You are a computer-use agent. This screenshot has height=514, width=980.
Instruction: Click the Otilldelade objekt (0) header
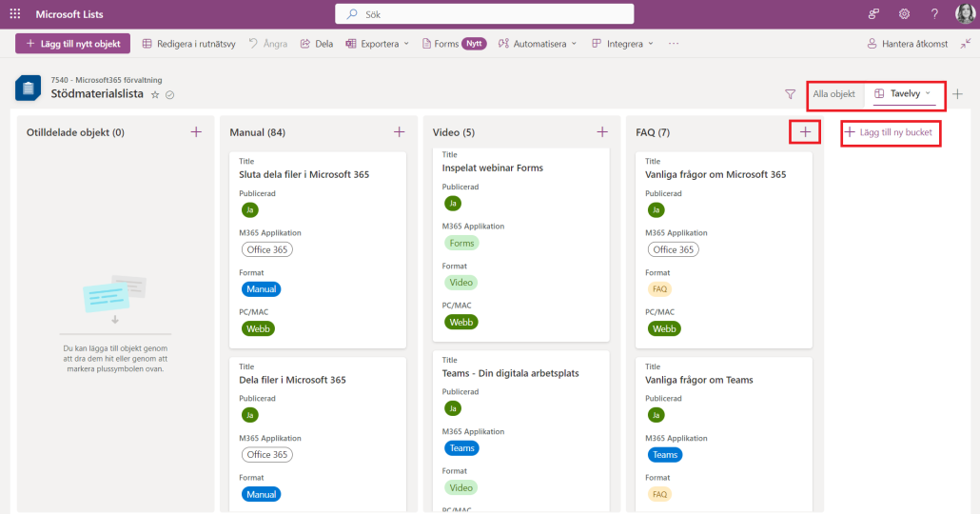pyautogui.click(x=75, y=132)
